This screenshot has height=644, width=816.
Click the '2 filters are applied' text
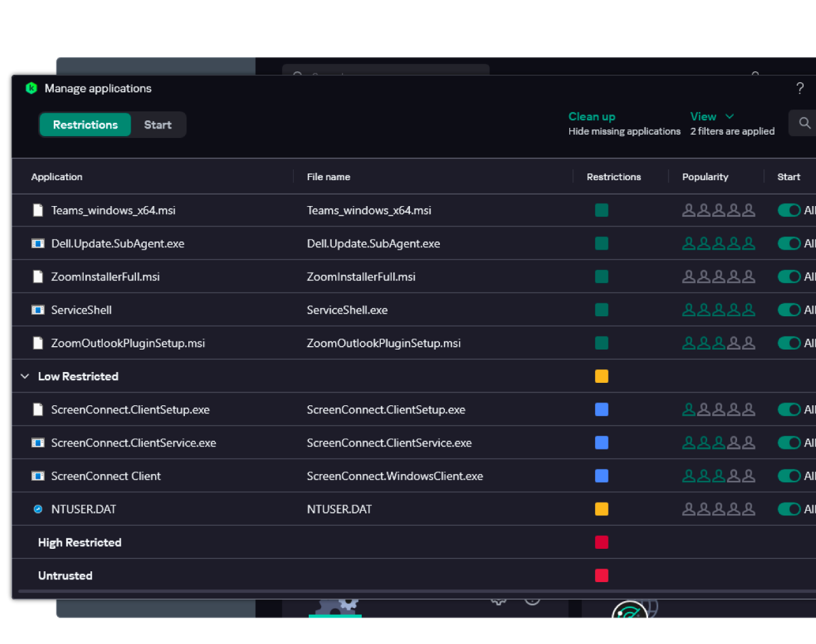coord(732,131)
